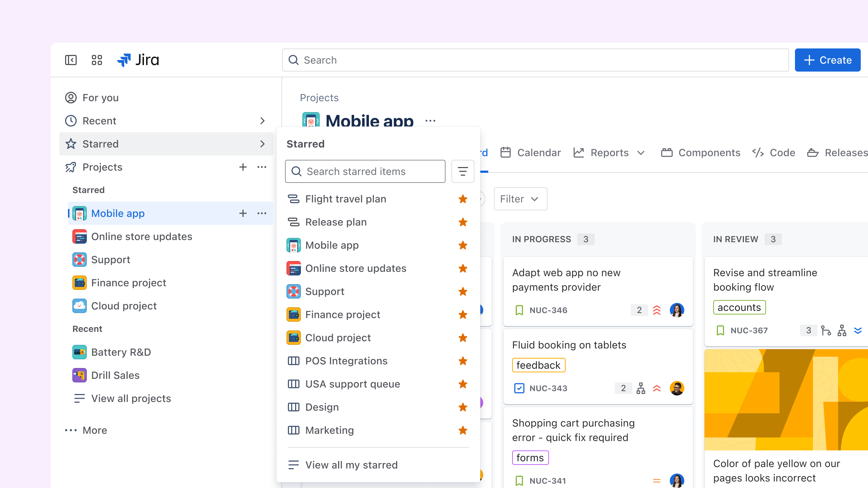Unstar the Flight travel plan item
Viewport: 868px width, 488px height.
(x=463, y=199)
